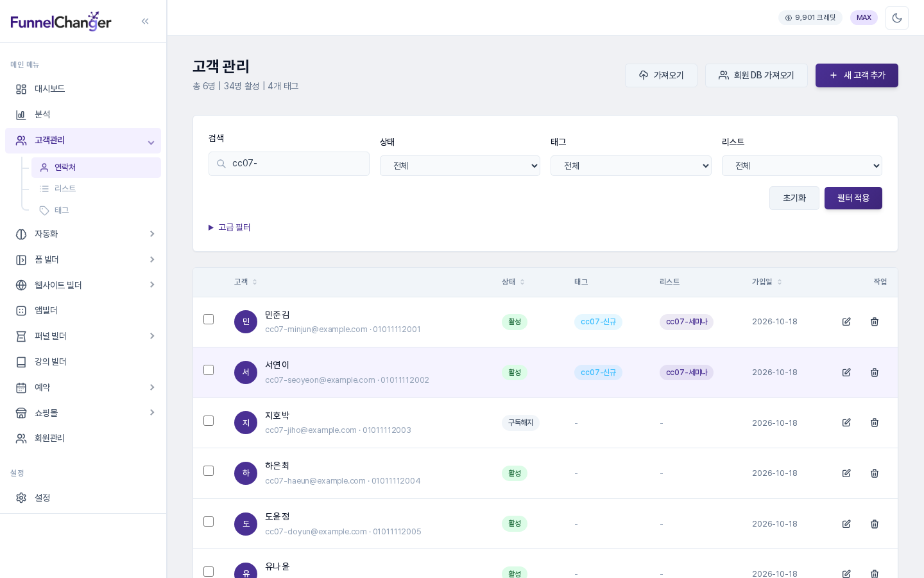Click the FunnelChanger logo
The width and height of the screenshot is (924, 578).
tap(61, 21)
